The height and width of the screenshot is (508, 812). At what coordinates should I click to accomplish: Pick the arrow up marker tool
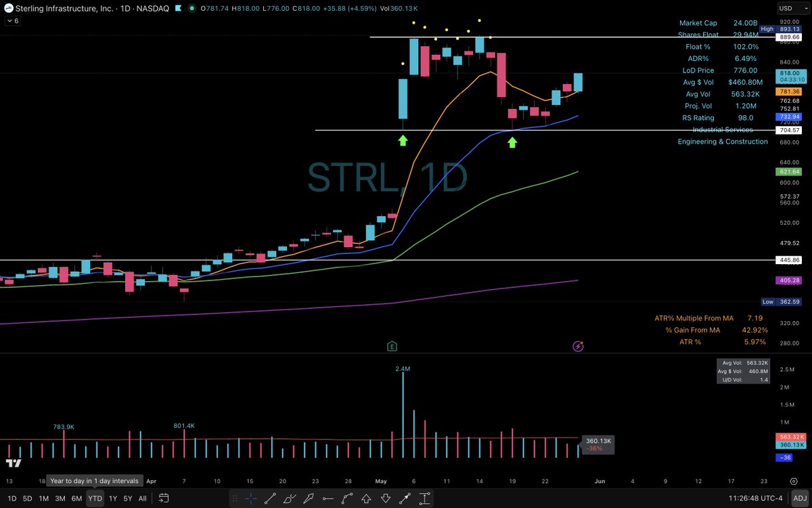coord(366,499)
